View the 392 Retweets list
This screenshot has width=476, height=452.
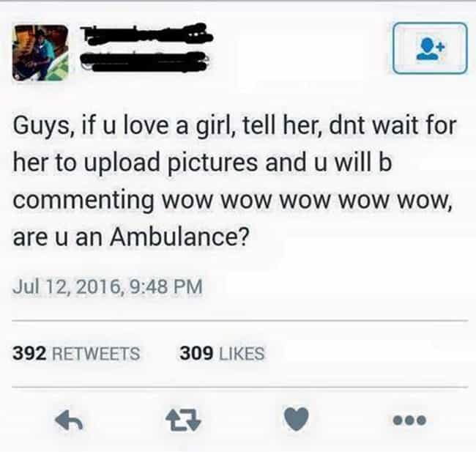coord(76,354)
